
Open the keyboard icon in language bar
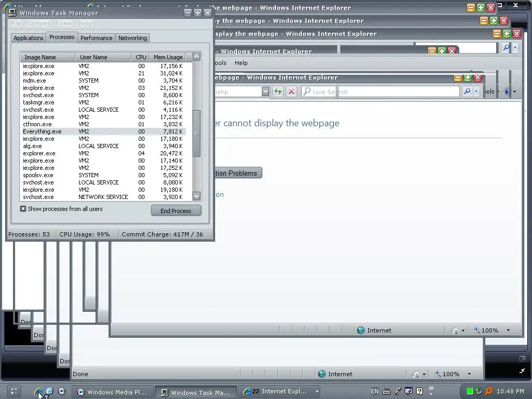386,392
